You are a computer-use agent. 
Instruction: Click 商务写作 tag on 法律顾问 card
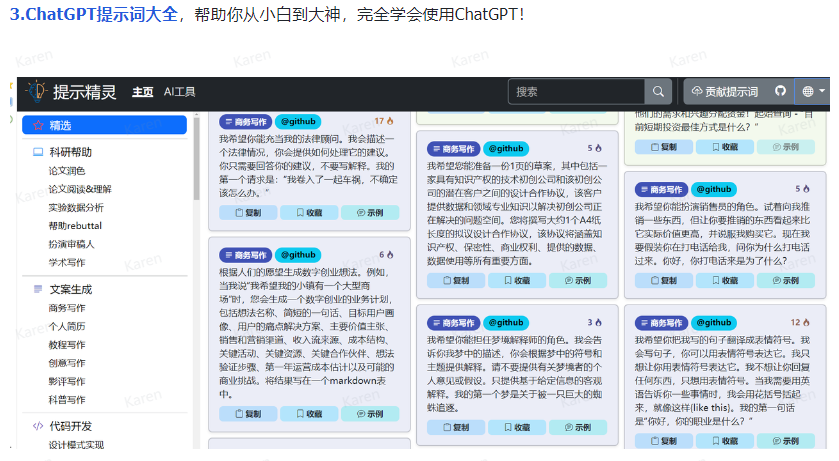(246, 122)
